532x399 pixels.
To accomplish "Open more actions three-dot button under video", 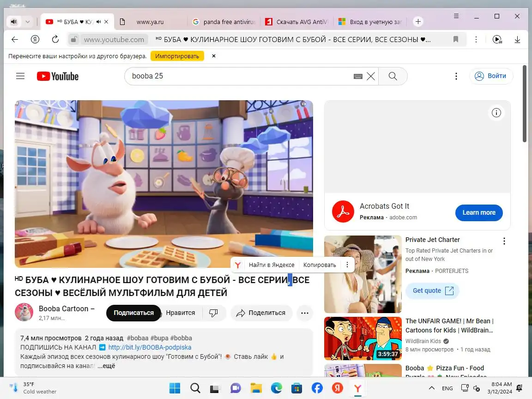I will (x=305, y=313).
